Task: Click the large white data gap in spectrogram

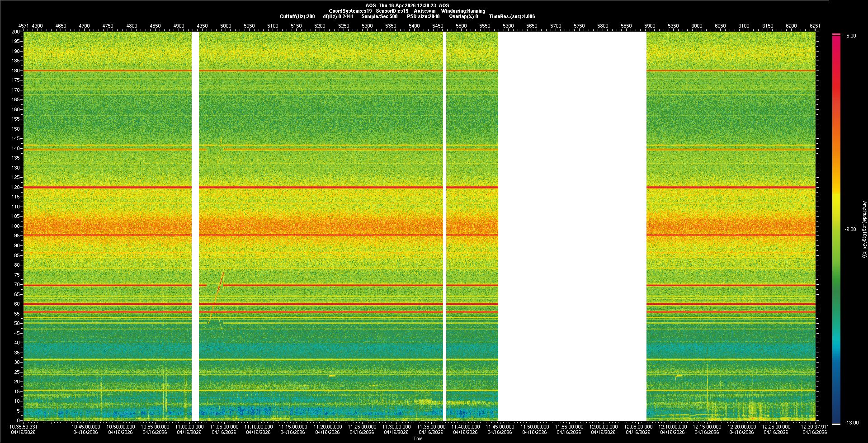Action: click(572, 226)
